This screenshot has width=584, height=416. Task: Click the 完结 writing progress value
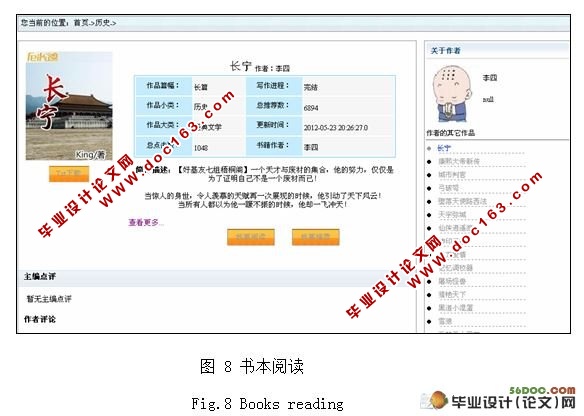[311, 88]
